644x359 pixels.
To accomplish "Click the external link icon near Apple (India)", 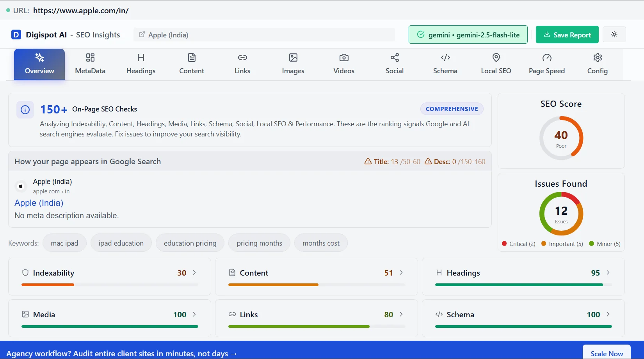I will (142, 34).
